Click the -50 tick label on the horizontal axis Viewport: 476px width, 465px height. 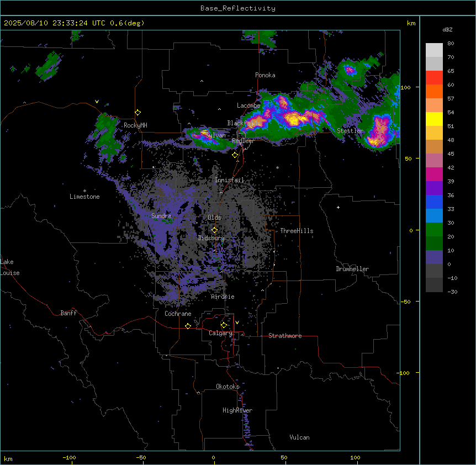(141, 457)
